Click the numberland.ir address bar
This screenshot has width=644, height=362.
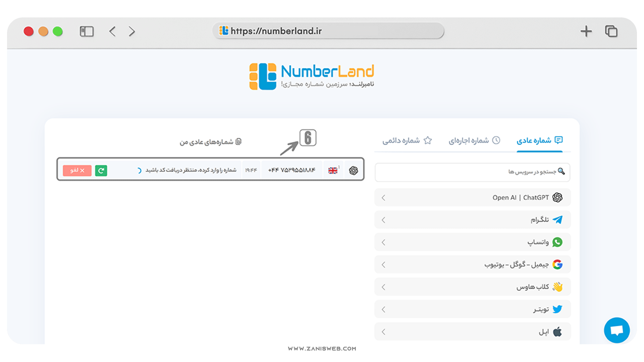click(x=328, y=31)
